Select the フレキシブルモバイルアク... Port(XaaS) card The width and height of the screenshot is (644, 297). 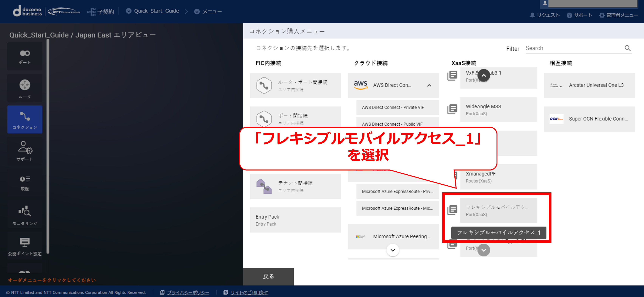pos(499,210)
